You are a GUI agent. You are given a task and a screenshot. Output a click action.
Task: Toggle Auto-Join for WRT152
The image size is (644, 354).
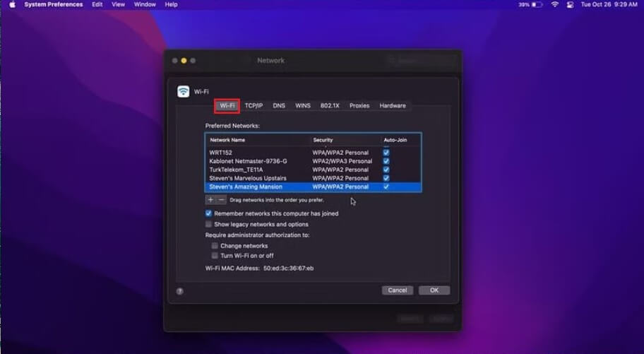click(386, 153)
